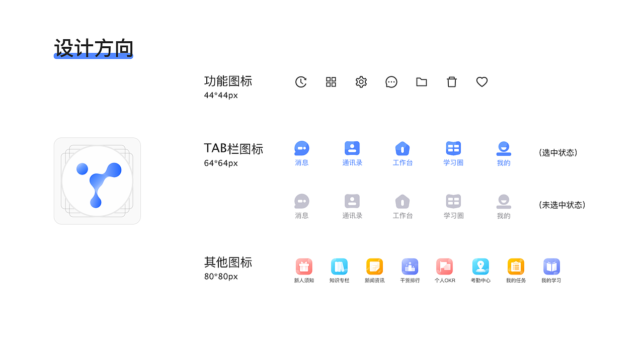Click the 新人须知 gift icon

(x=304, y=266)
